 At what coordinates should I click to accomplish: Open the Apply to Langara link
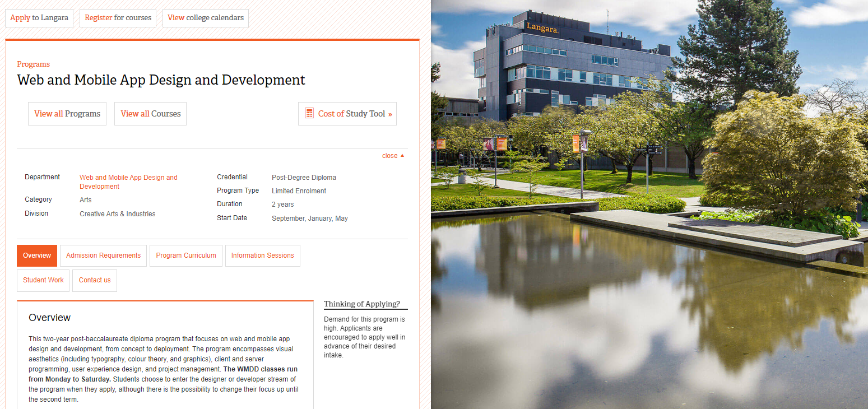(39, 18)
